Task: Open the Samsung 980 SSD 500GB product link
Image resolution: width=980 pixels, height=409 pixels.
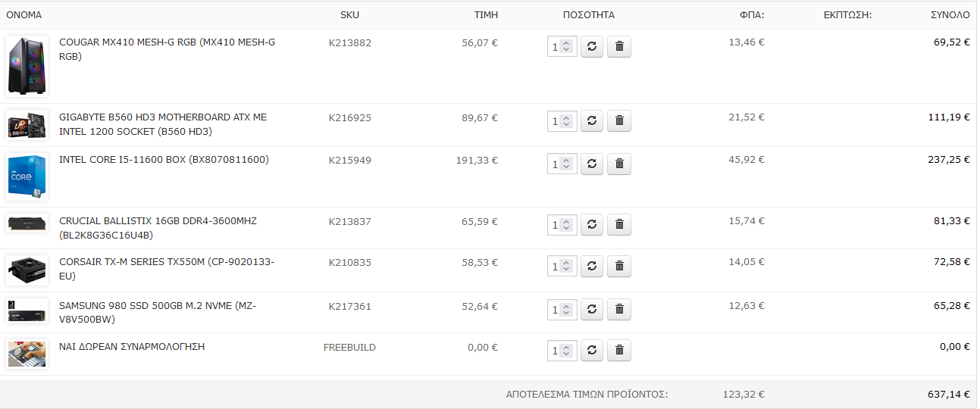Action: point(158,313)
